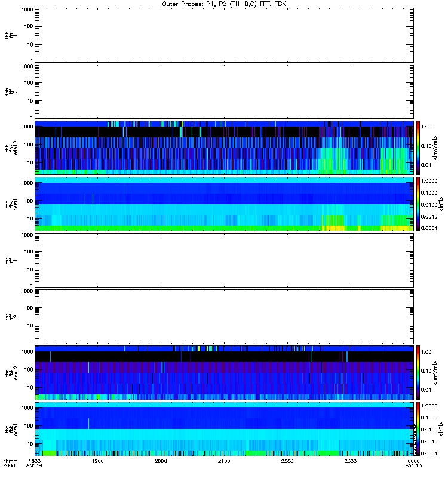This screenshot has width=448, height=478.
Task: Click the plot title 'Outer Probes: P1, P2 (TH-B,C) FFT, FBK'
Action: pyautogui.click(x=224, y=4)
